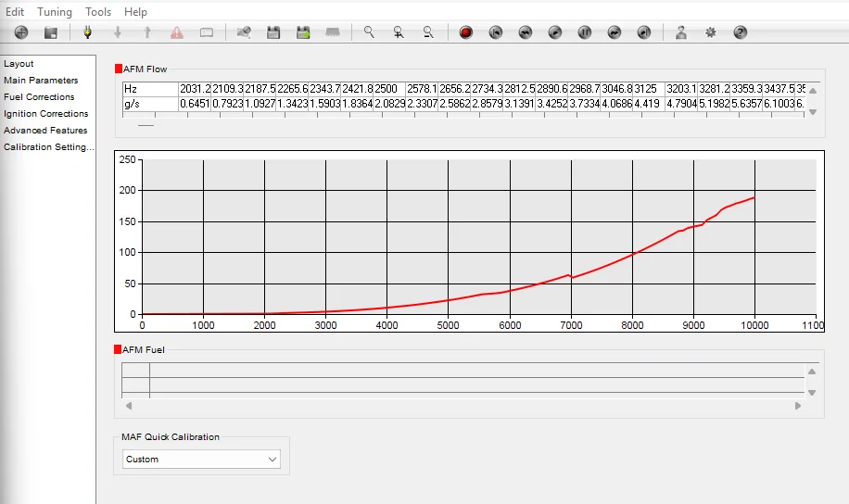Image resolution: width=849 pixels, height=504 pixels.
Task: Select the 2812.5 Hz cell
Action: [x=519, y=89]
